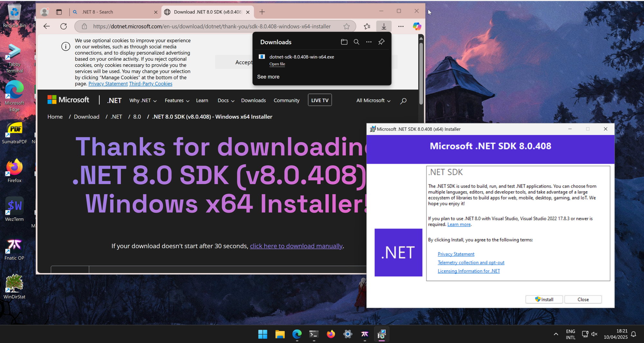Viewport: 644px width, 343px height.
Task: Open the Learn nav item
Action: (202, 101)
